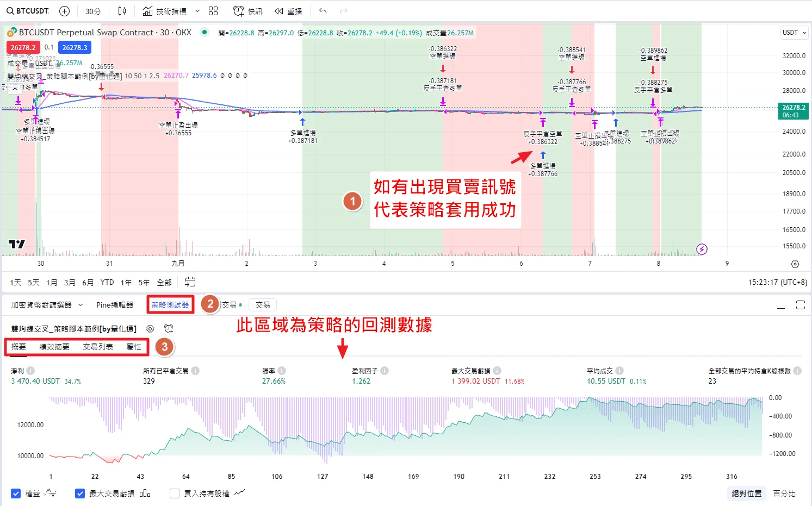This screenshot has height=506, width=812.
Task: Select the 百分比 display mode
Action: (784, 493)
